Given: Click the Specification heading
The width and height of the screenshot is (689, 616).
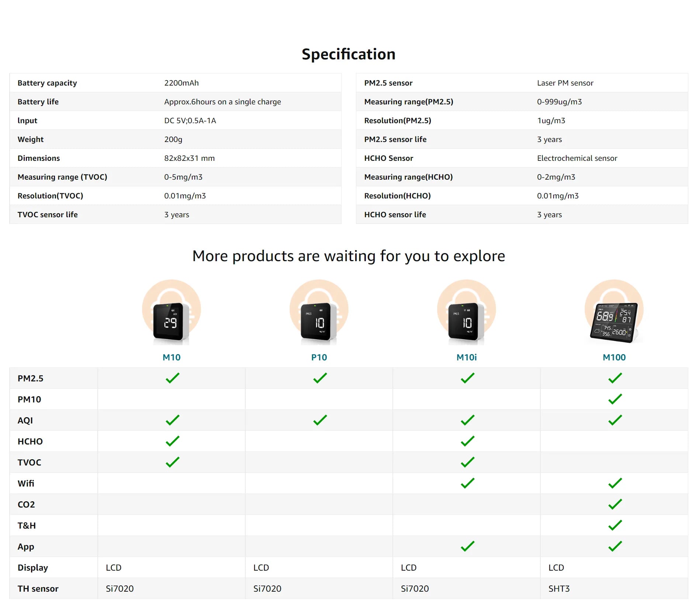Looking at the screenshot, I should pyautogui.click(x=348, y=54).
